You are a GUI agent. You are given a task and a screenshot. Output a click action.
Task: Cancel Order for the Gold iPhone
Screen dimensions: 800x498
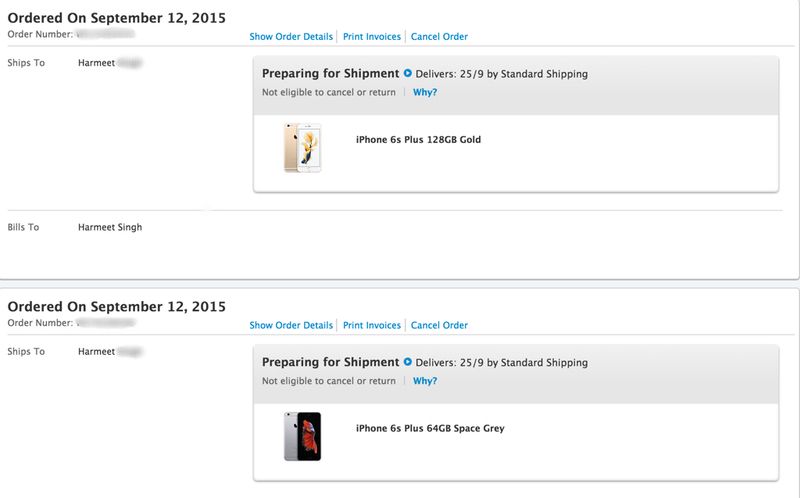(x=439, y=37)
